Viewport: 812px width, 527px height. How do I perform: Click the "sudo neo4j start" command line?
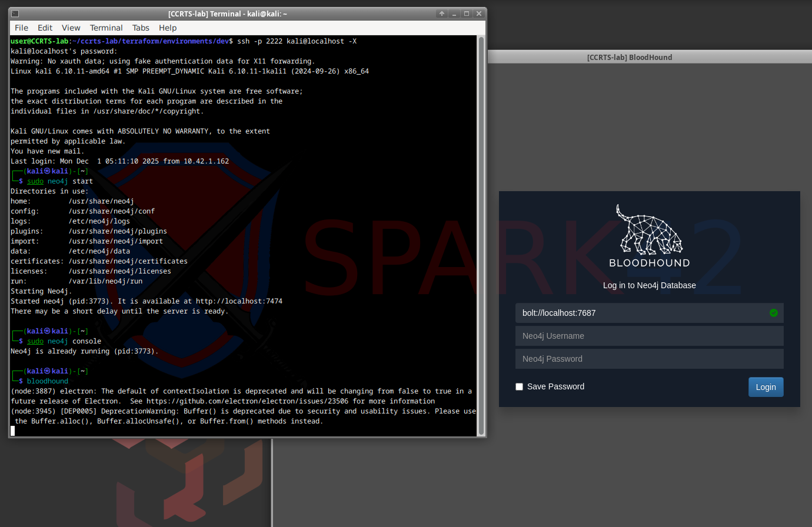60,181
